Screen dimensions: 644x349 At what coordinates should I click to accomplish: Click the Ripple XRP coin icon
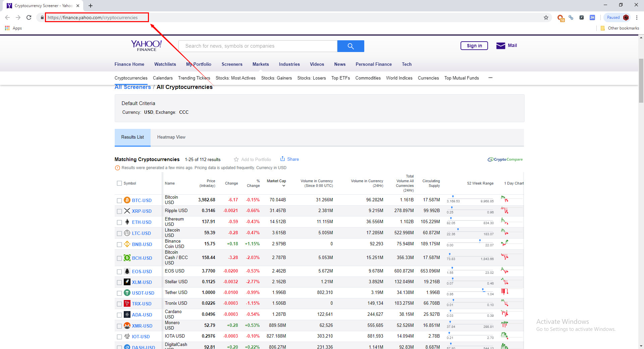(x=127, y=211)
